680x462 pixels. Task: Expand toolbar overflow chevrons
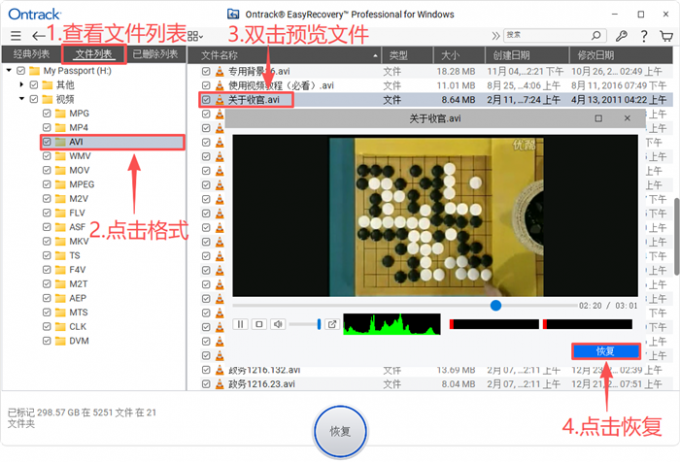496,36
